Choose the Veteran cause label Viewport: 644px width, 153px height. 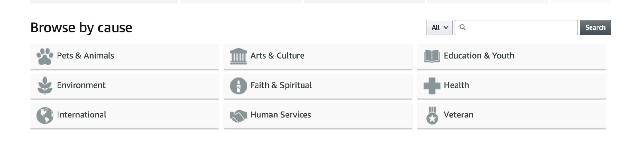458,115
